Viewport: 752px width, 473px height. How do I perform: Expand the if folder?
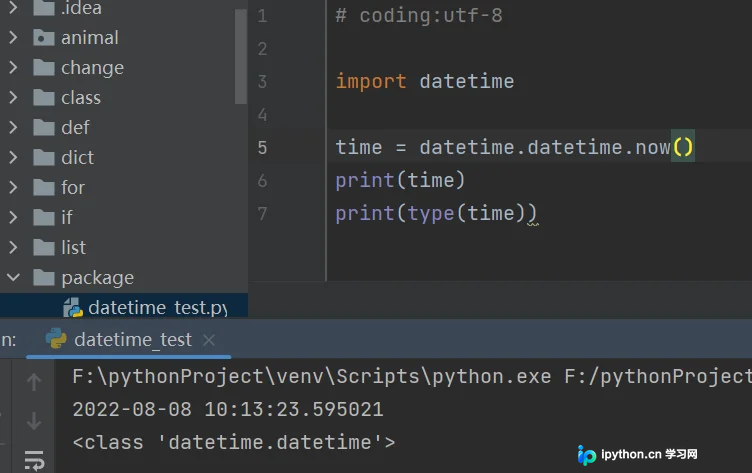(x=13, y=217)
